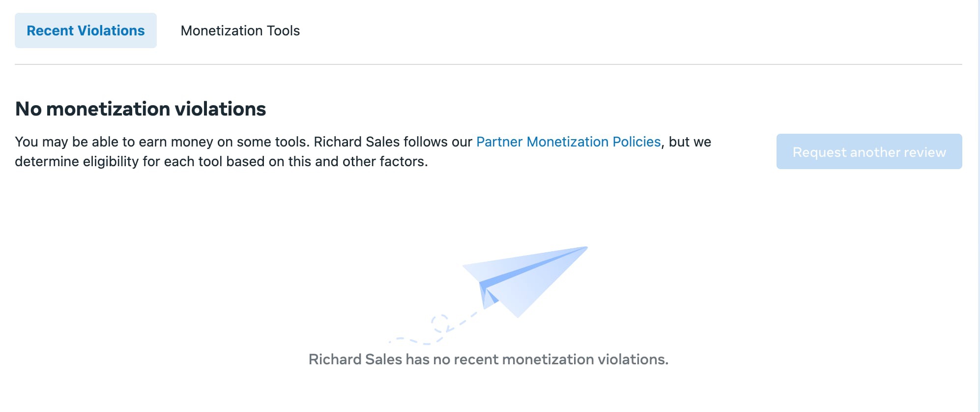Image resolution: width=980 pixels, height=412 pixels.
Task: Switch to the Monetization Tools tab
Action: pyautogui.click(x=240, y=30)
